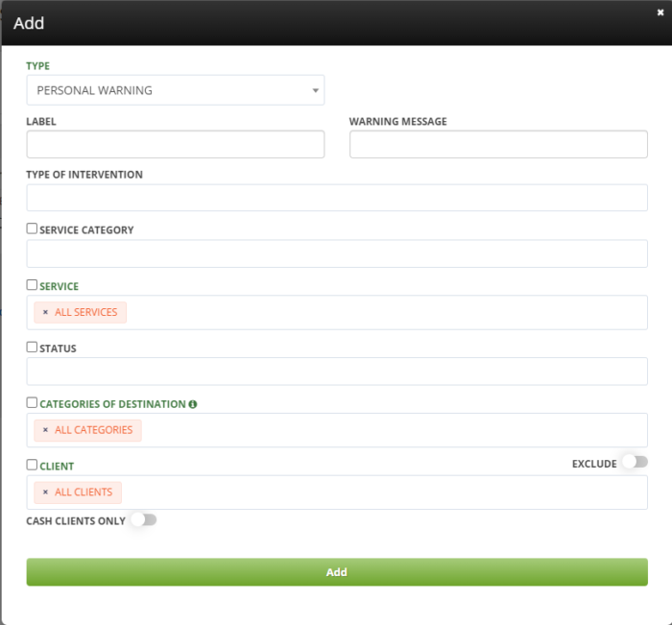Enable the Client checkbox
The width and height of the screenshot is (672, 625).
[33, 465]
